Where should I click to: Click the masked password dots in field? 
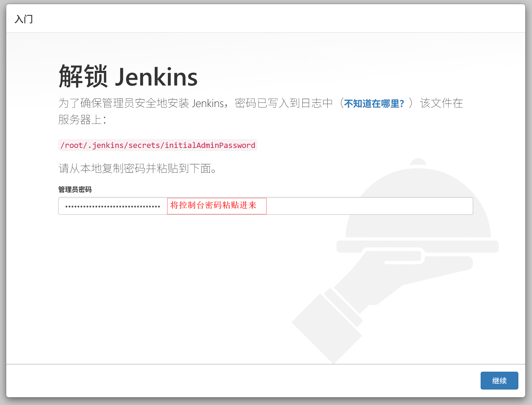pyautogui.click(x=113, y=206)
